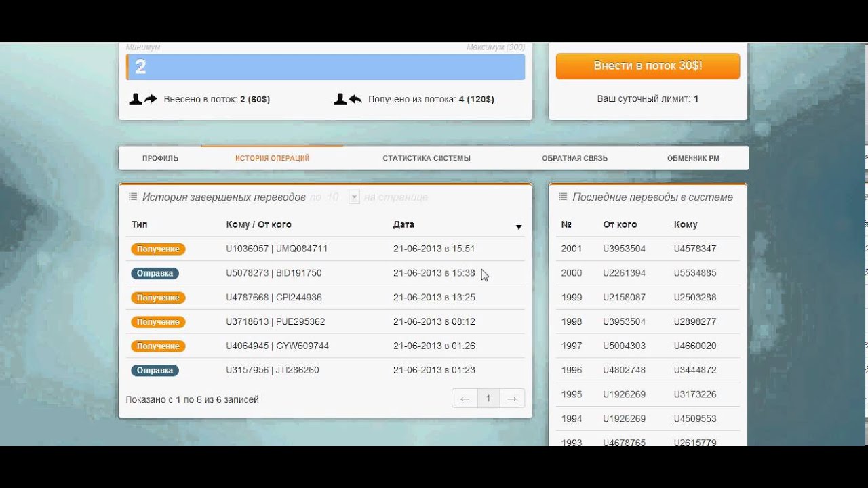This screenshot has width=868, height=488.
Task: Click sort arrow in Дата column header
Action: (x=519, y=227)
